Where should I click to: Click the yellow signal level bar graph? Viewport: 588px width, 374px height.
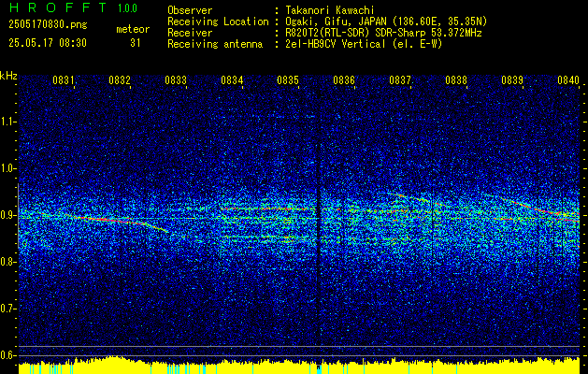pos(299,366)
